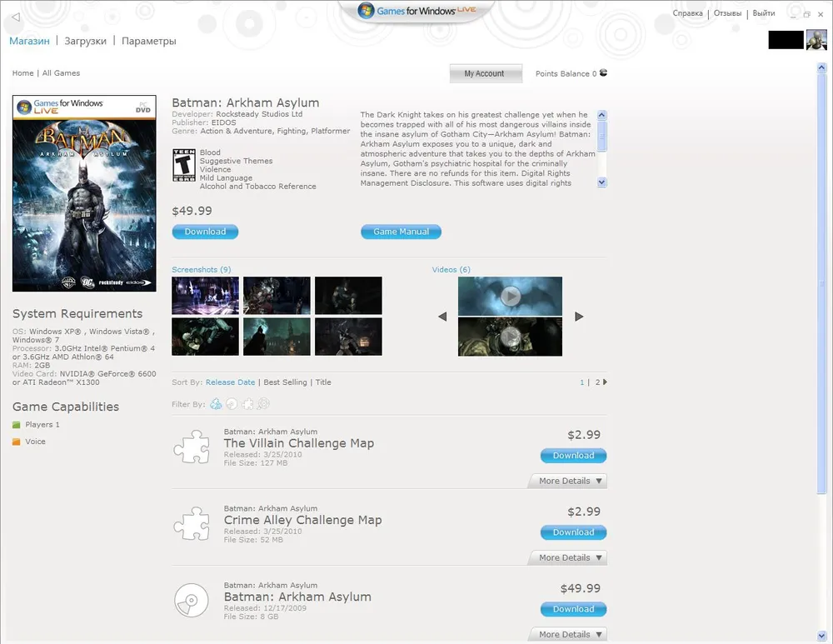
Task: Open the Game Manual
Action: (x=401, y=232)
